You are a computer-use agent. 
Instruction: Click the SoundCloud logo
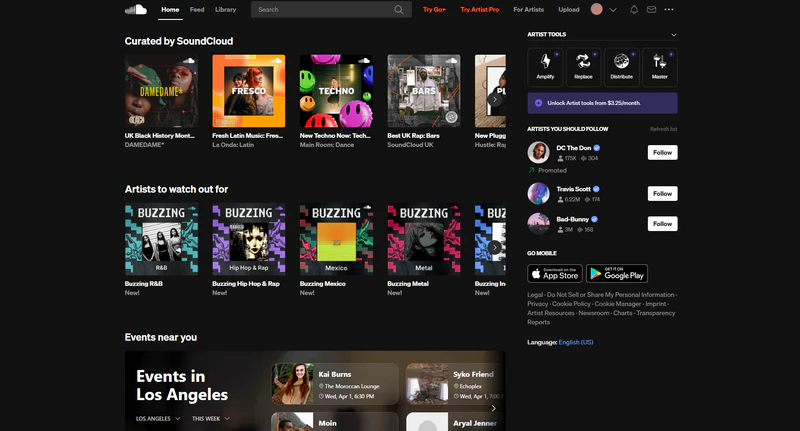(x=136, y=9)
